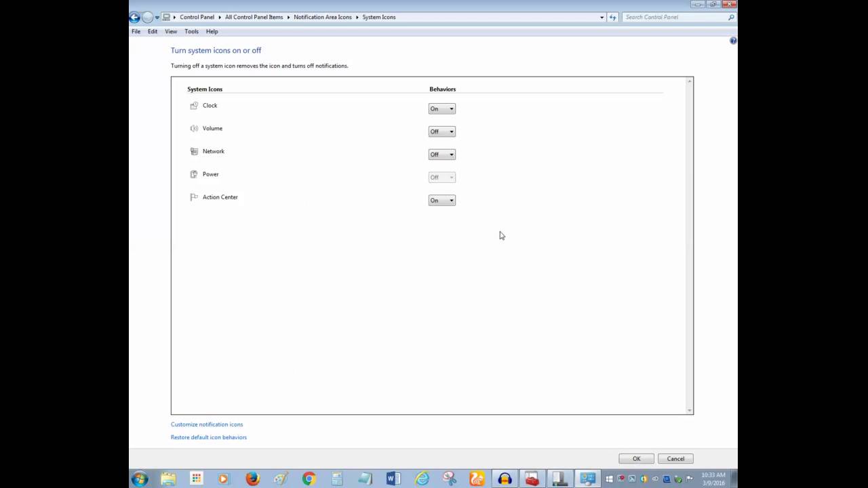Screen dimensions: 868x488
Task: Click the Action Center flag icon
Action: coord(194,197)
